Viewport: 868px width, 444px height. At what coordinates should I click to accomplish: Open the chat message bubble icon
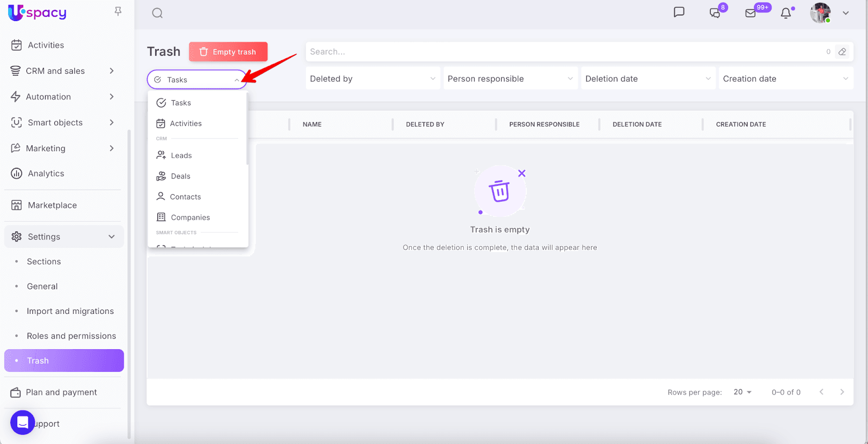point(679,12)
